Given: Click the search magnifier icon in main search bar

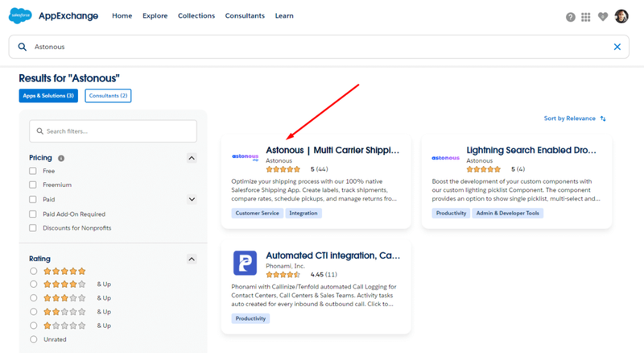Looking at the screenshot, I should click(23, 47).
